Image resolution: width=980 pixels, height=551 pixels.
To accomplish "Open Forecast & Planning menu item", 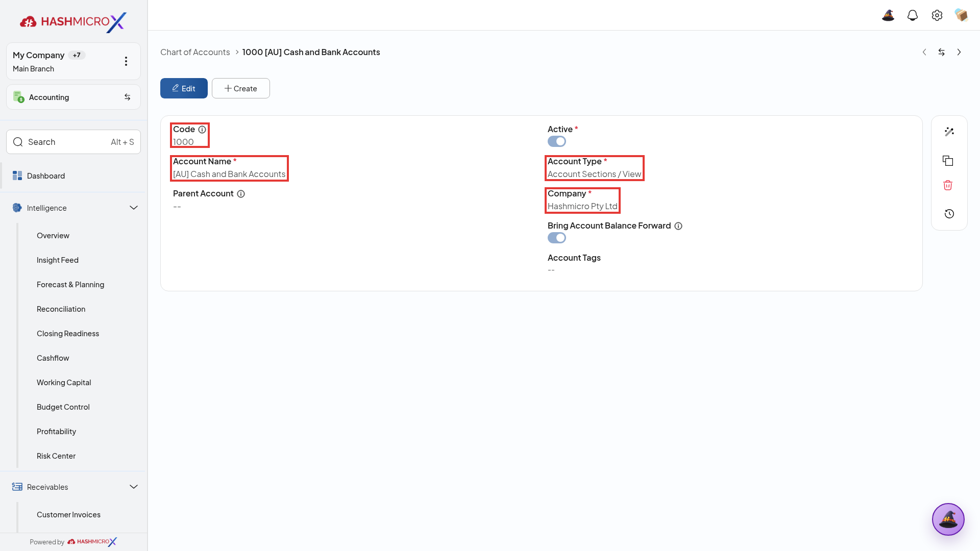I will point(70,284).
